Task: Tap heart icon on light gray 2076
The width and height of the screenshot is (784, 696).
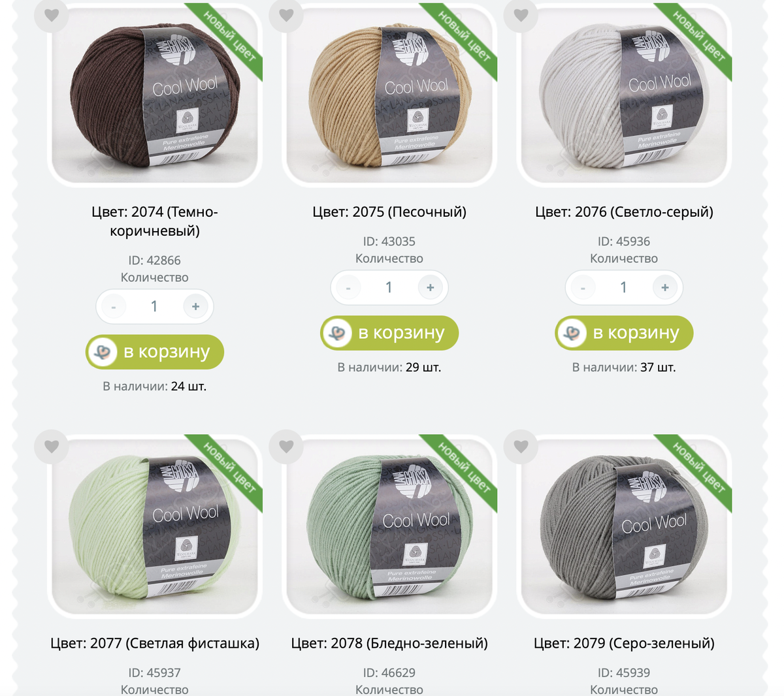Action: 521,14
